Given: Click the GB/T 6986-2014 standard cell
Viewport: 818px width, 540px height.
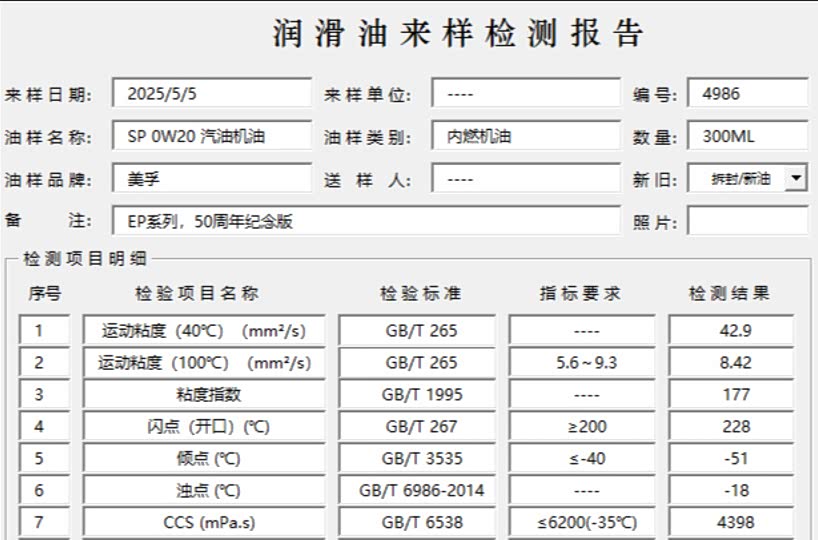Looking at the screenshot, I should (x=424, y=491).
